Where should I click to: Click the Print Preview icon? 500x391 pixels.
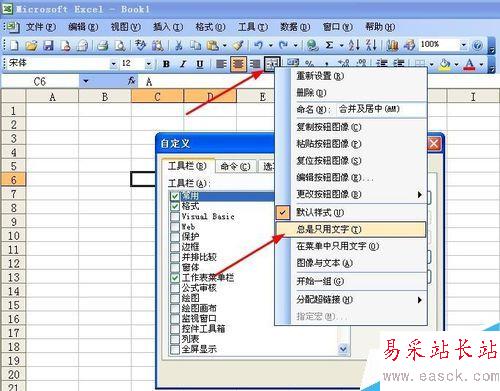120,45
